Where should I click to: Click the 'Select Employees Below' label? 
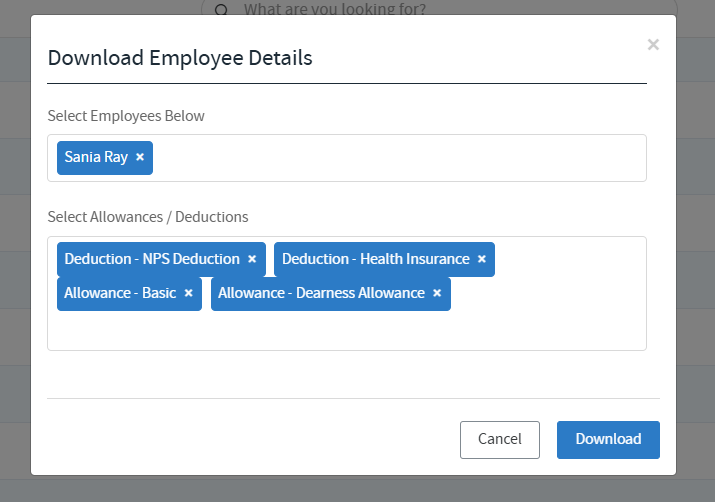coord(126,116)
